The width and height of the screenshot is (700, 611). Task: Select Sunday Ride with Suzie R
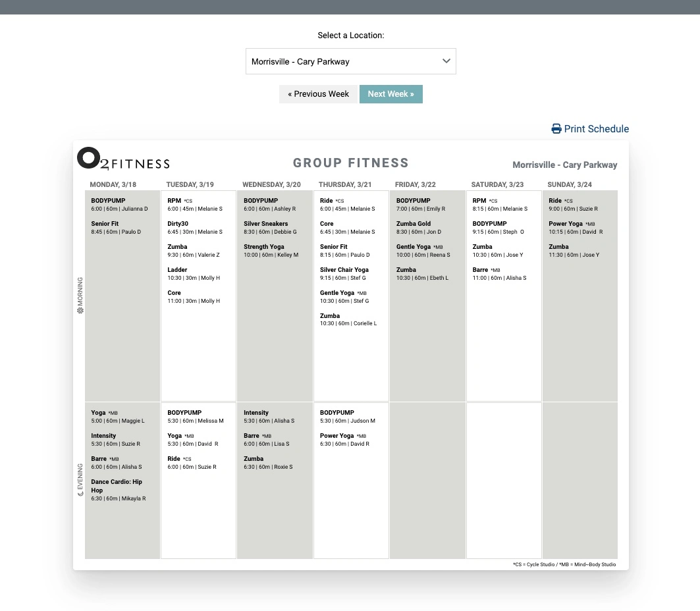click(573, 204)
